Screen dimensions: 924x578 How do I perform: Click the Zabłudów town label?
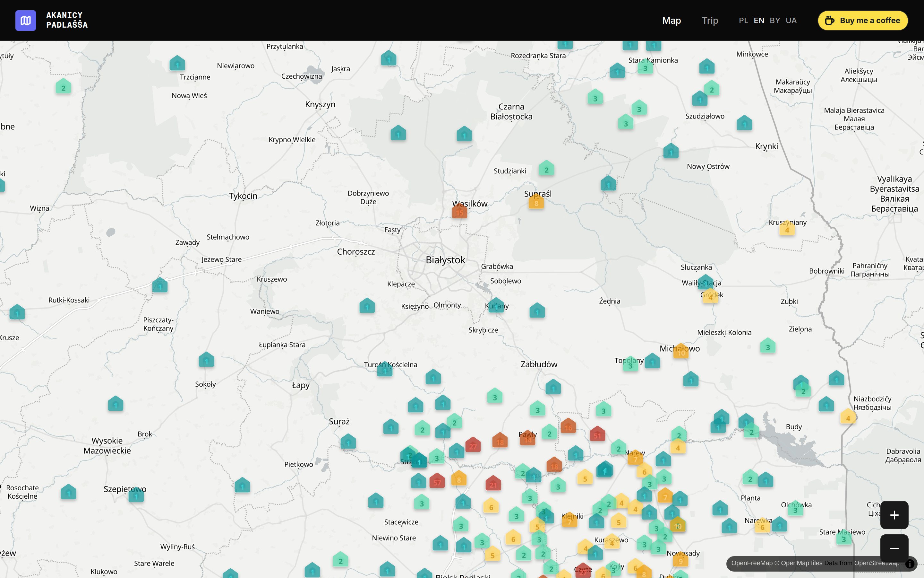[x=539, y=364]
